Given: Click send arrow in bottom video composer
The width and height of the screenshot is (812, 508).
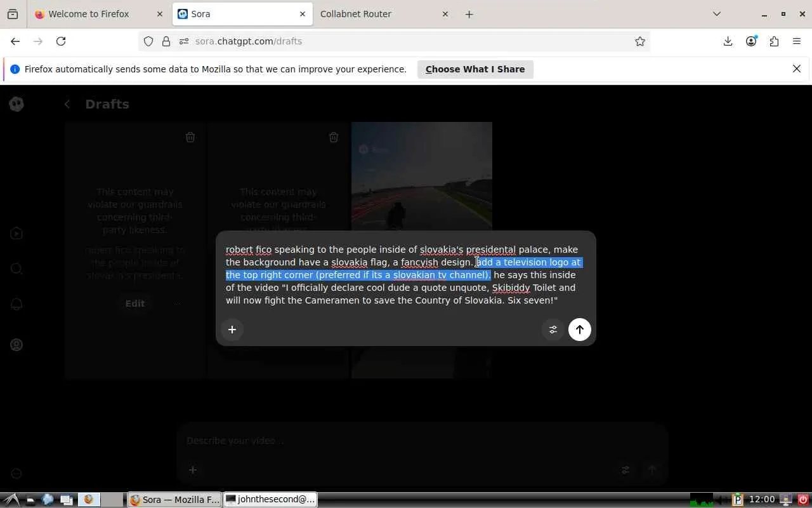Looking at the screenshot, I should click(652, 470).
